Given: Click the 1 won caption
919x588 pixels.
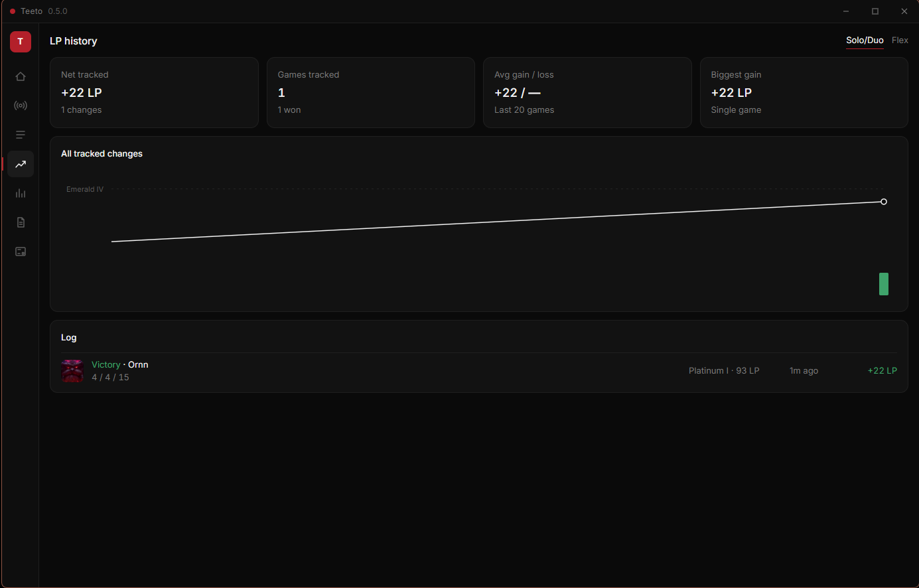Looking at the screenshot, I should pos(289,110).
